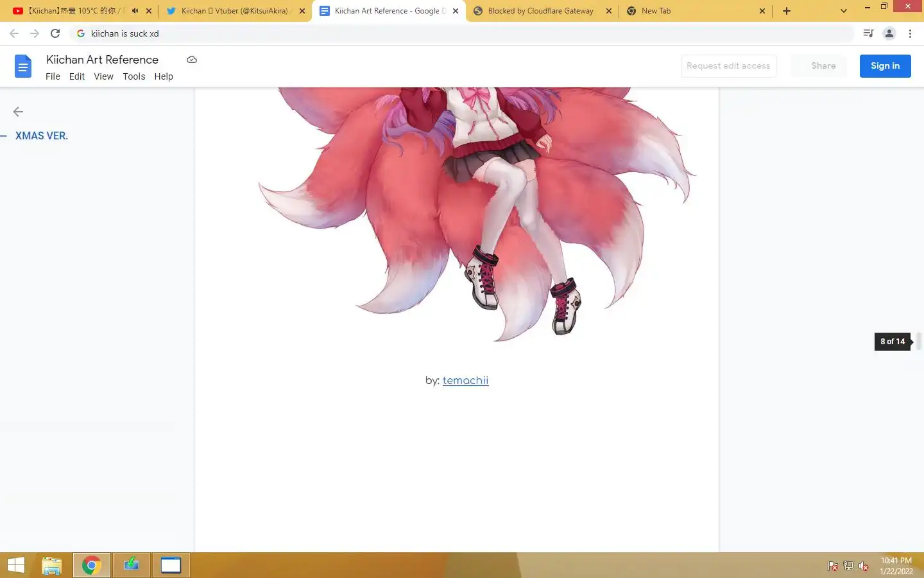Open the Windows Start button
The image size is (924, 578).
point(16,565)
